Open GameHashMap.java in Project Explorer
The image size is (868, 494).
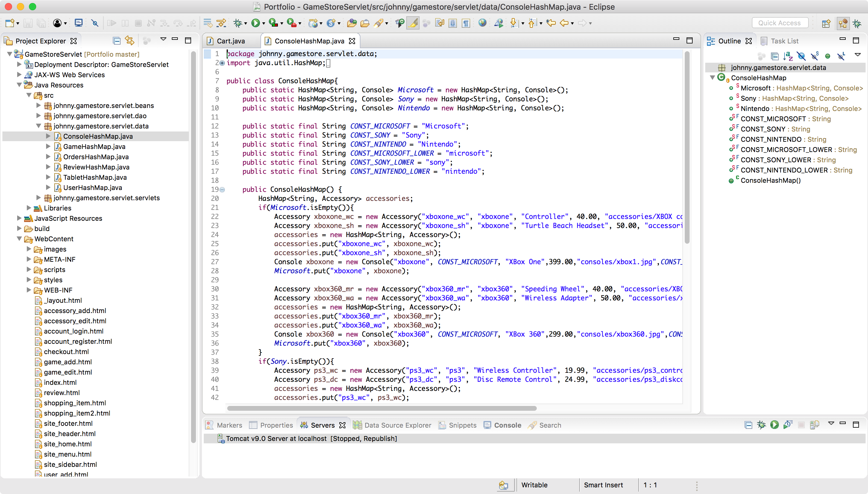(94, 146)
